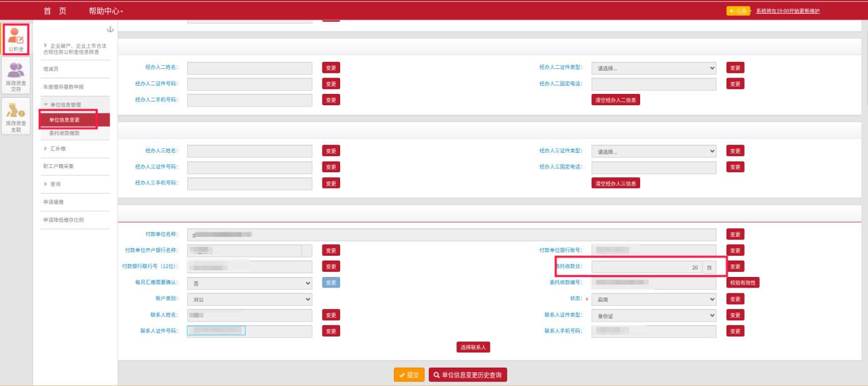Click the yellow 公告 speaker badge
The image size is (868, 386).
738,11
